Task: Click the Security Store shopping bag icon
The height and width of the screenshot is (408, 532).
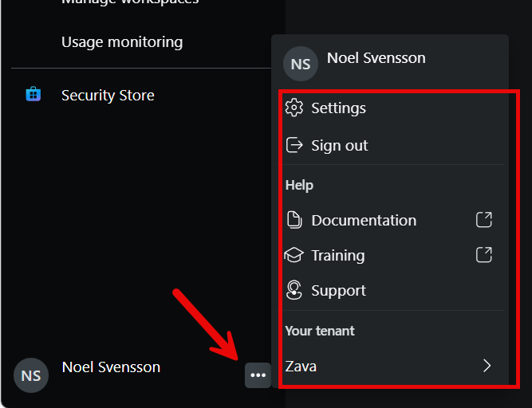Action: (x=33, y=94)
